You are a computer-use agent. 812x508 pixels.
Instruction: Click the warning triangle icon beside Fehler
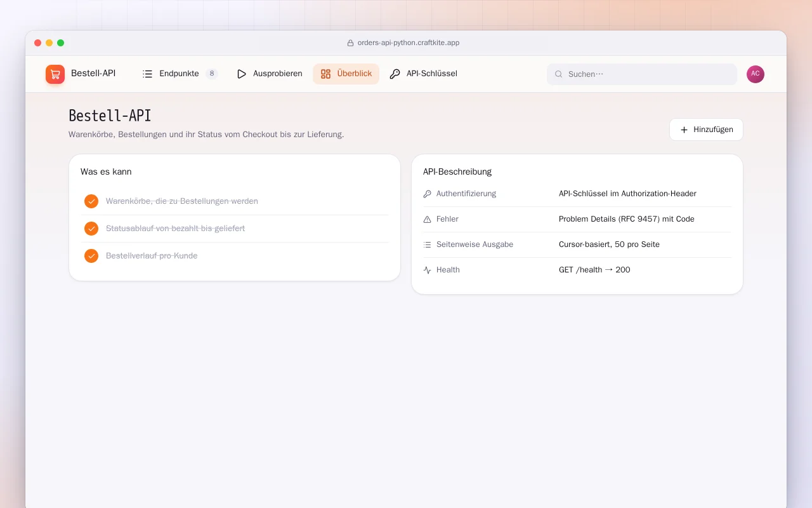pos(427,219)
